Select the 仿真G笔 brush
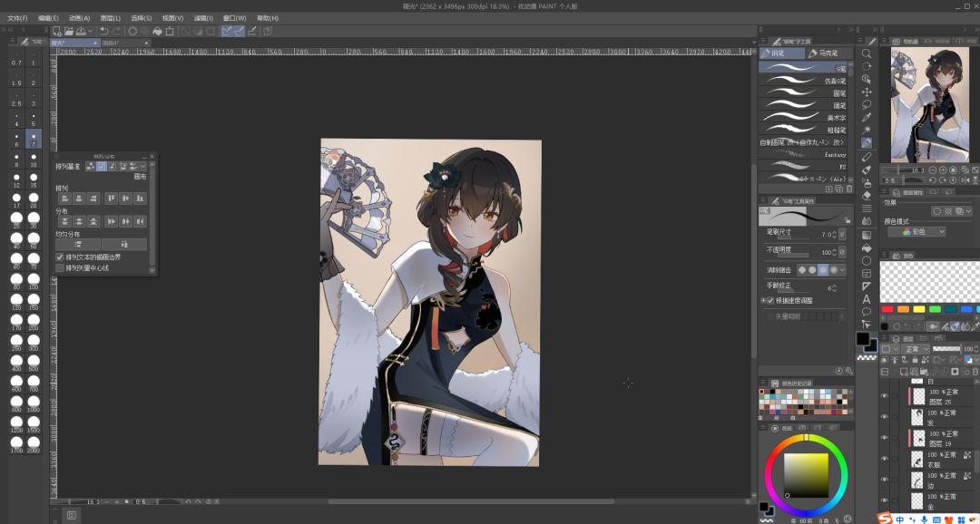 802,80
